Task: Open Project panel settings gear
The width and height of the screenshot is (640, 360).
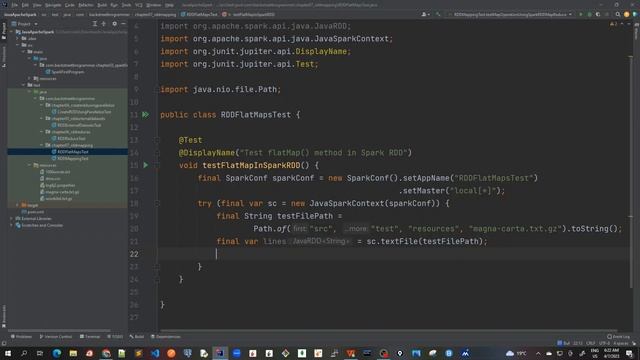Action: pos(115,24)
